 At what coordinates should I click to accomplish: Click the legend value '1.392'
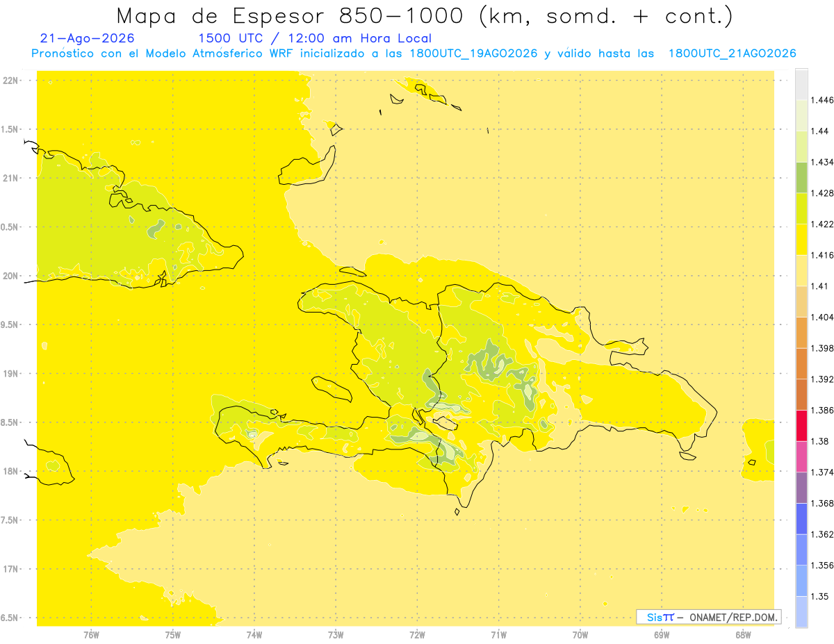(x=822, y=379)
